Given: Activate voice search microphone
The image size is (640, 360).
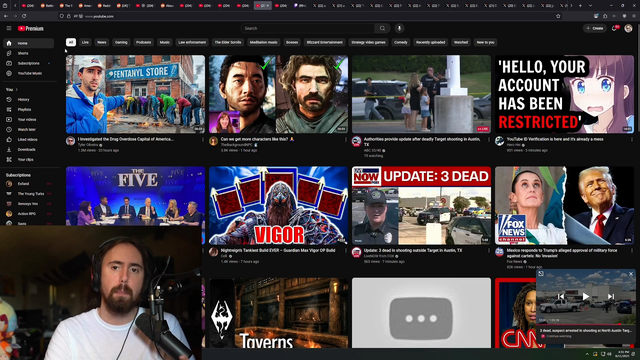Looking at the screenshot, I should (x=399, y=28).
